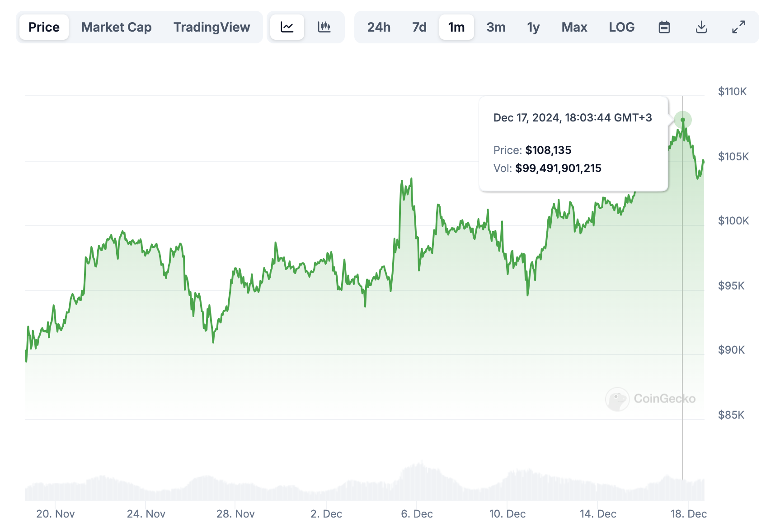Switch to line chart view
Screen dimensions: 780x532
pyautogui.click(x=287, y=27)
